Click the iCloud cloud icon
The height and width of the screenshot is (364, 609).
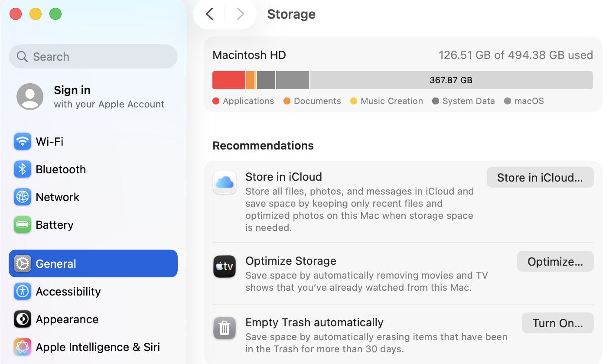[x=225, y=182]
